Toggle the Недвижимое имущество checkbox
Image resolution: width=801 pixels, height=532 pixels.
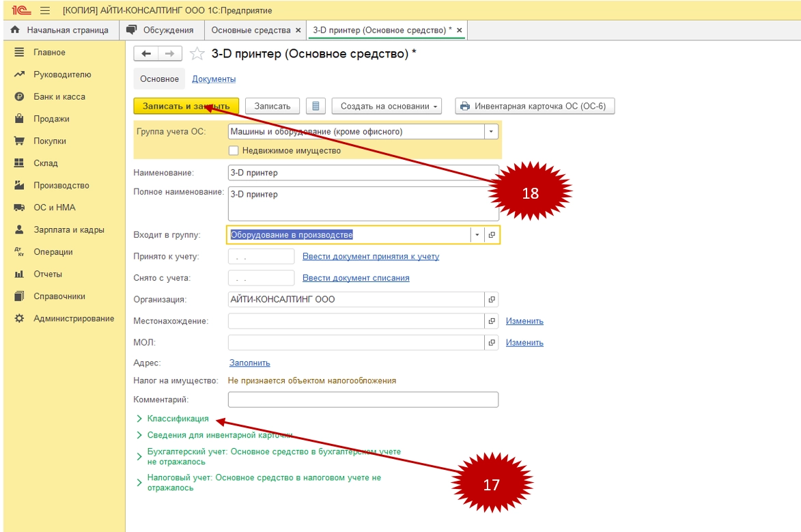tap(234, 150)
